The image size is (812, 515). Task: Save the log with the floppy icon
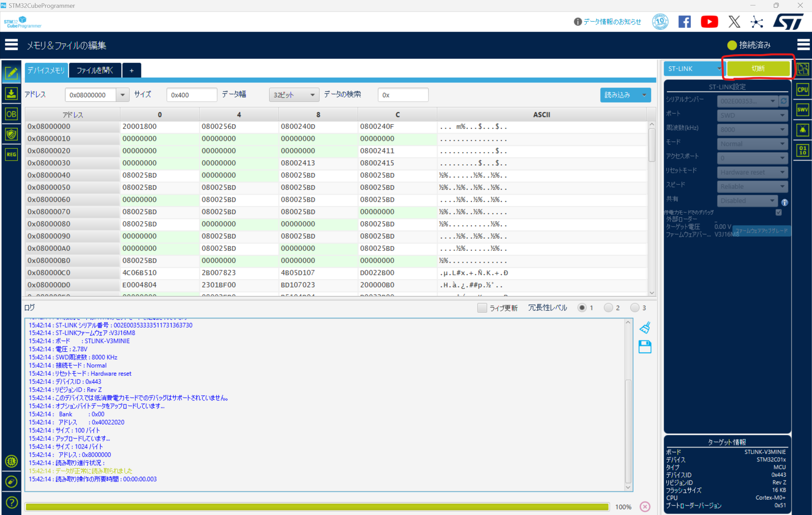coord(645,347)
